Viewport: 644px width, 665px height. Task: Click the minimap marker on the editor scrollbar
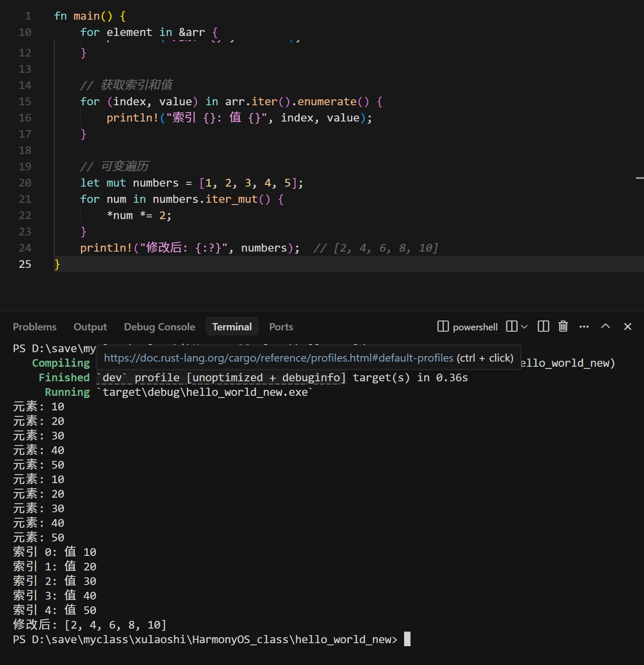pos(640,178)
